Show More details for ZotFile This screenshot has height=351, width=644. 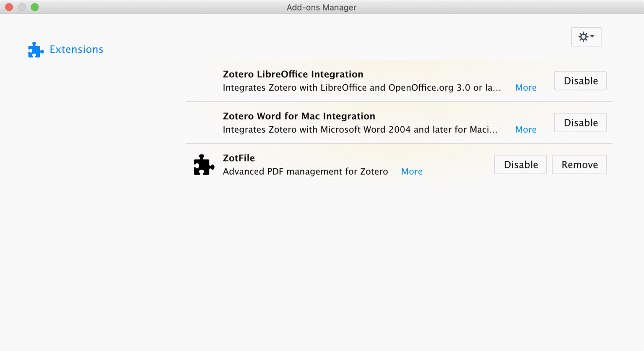412,172
